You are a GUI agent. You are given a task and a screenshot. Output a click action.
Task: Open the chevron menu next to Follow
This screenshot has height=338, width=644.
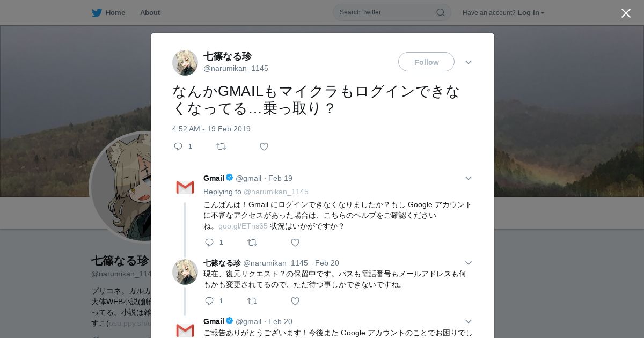469,62
